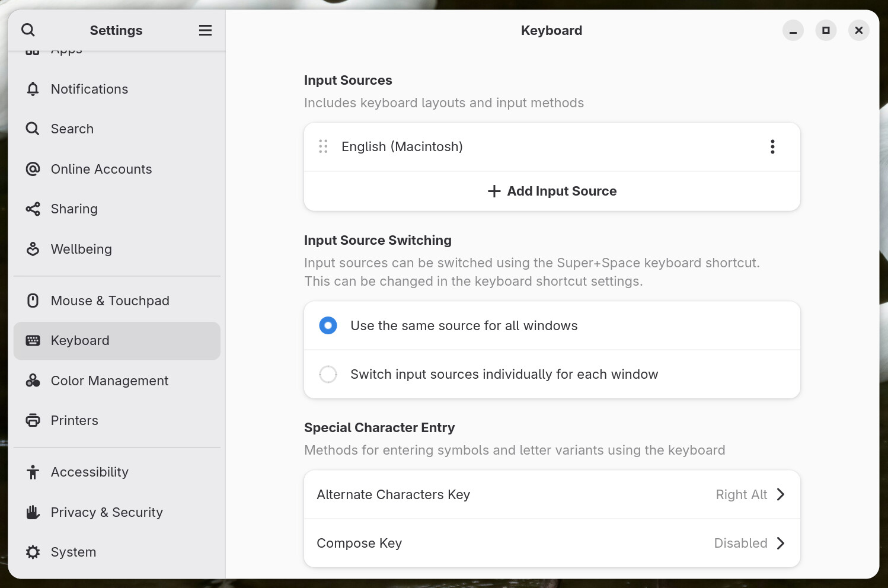Go to Privacy & Security panel

click(107, 512)
